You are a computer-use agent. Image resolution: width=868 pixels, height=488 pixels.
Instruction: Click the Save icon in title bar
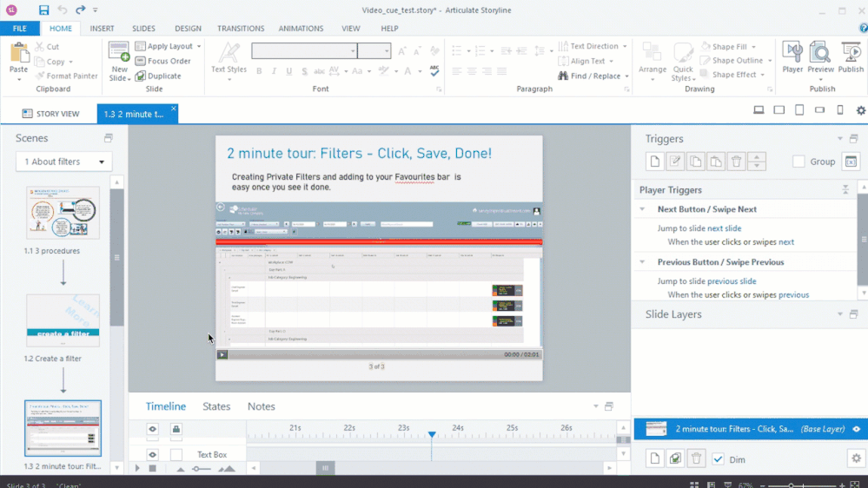coord(43,10)
